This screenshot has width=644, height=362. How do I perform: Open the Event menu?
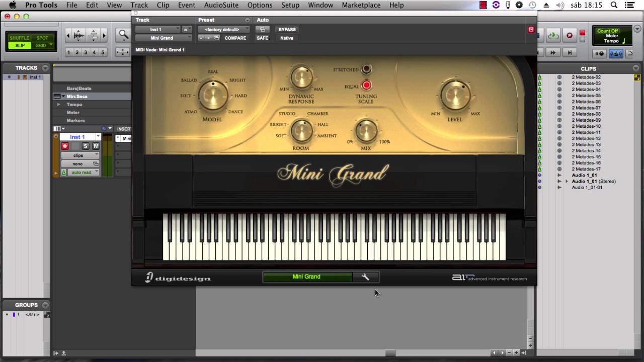point(187,5)
